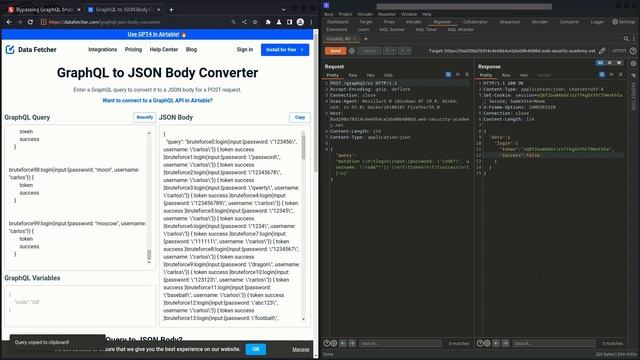Image resolution: width=640 pixels, height=360 pixels.
Task: Open the Burp menu in Burp Suite
Action: click(329, 14)
